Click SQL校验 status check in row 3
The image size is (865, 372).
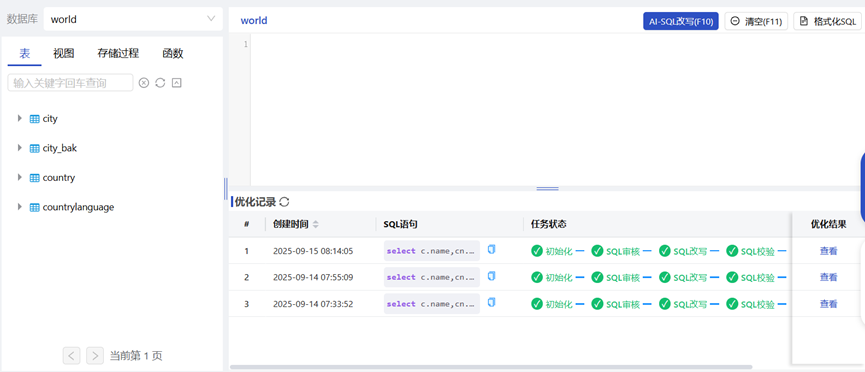pyautogui.click(x=732, y=304)
